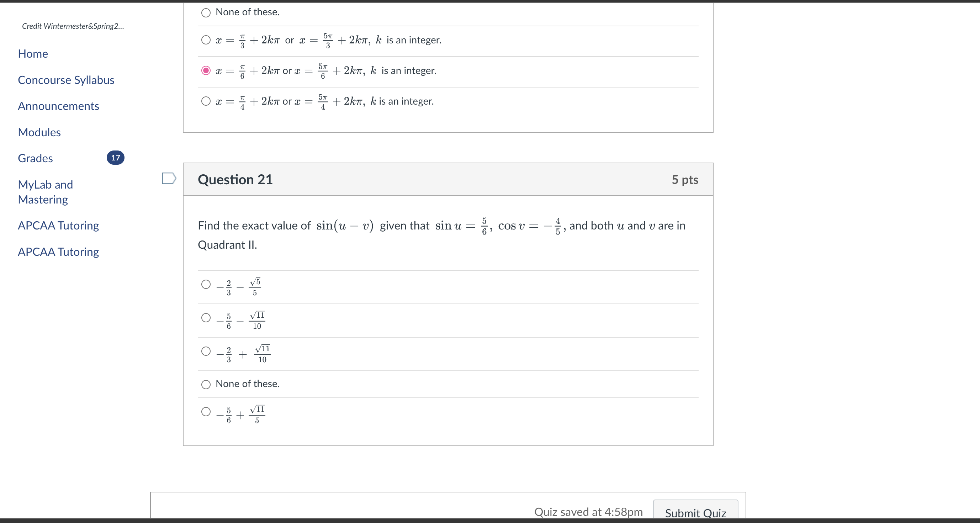Choose answer −5/6 + √11/5
The width and height of the screenshot is (980, 523).
click(206, 412)
